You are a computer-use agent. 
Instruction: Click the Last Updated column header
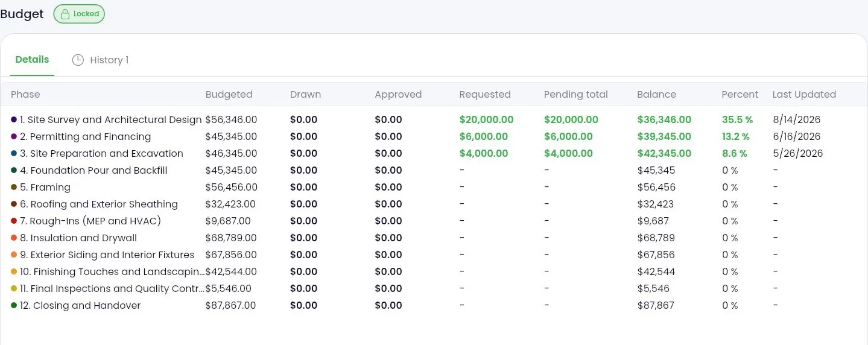pyautogui.click(x=804, y=94)
